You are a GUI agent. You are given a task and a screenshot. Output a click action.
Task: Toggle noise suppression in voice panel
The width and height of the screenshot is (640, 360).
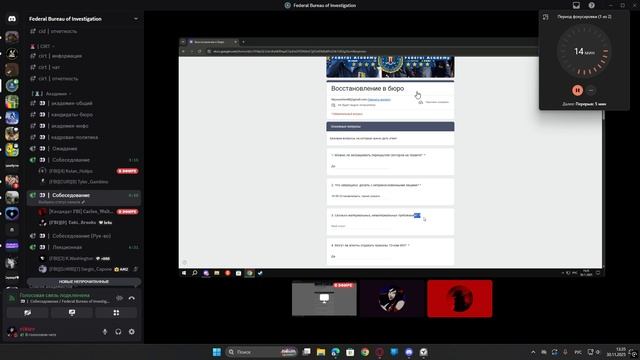[x=120, y=298]
